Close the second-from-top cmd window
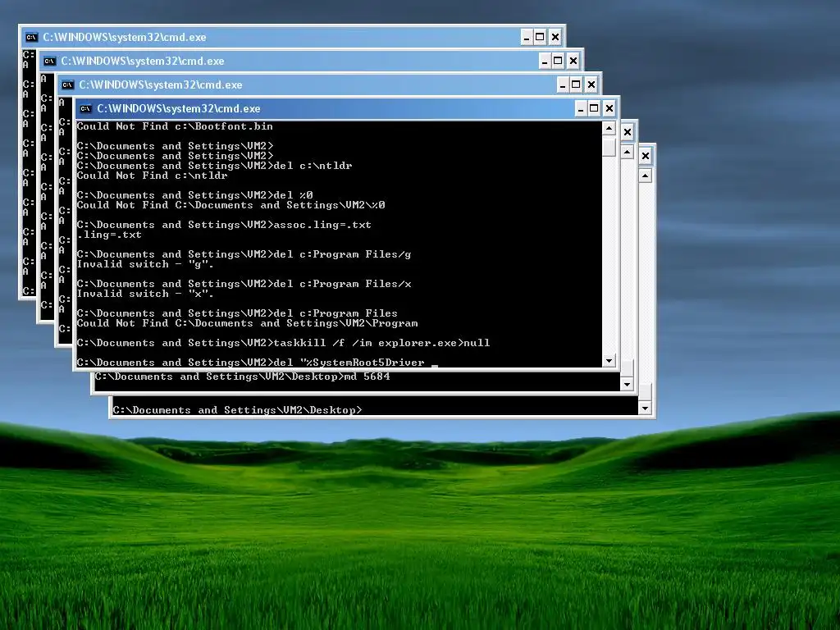The image size is (840, 630). pos(573,61)
